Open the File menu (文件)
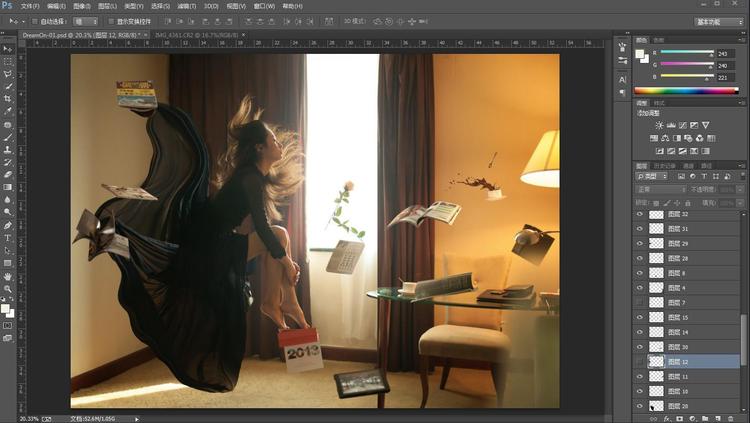This screenshot has height=423, width=750. coord(30,6)
